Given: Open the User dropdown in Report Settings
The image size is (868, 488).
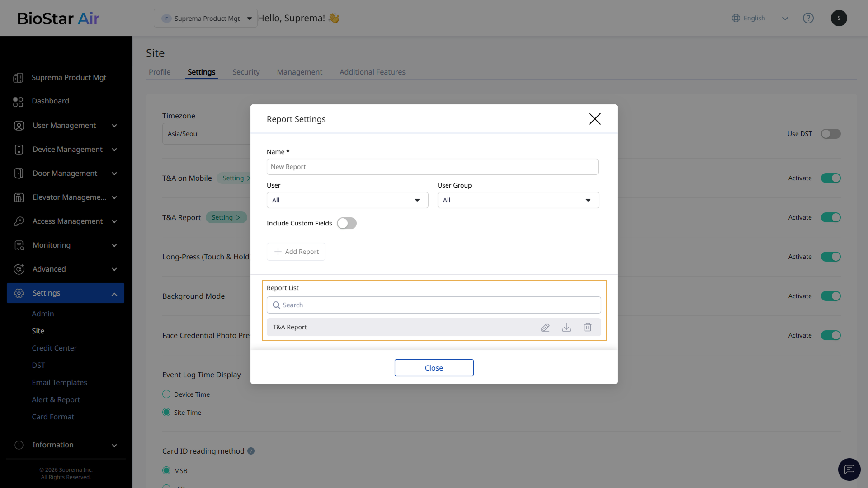Looking at the screenshot, I should [x=347, y=200].
